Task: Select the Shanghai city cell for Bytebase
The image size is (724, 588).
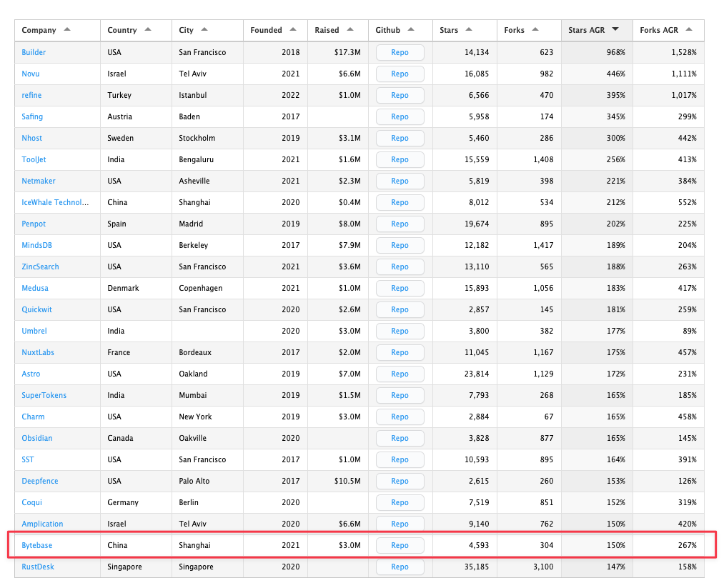Action: coord(194,545)
